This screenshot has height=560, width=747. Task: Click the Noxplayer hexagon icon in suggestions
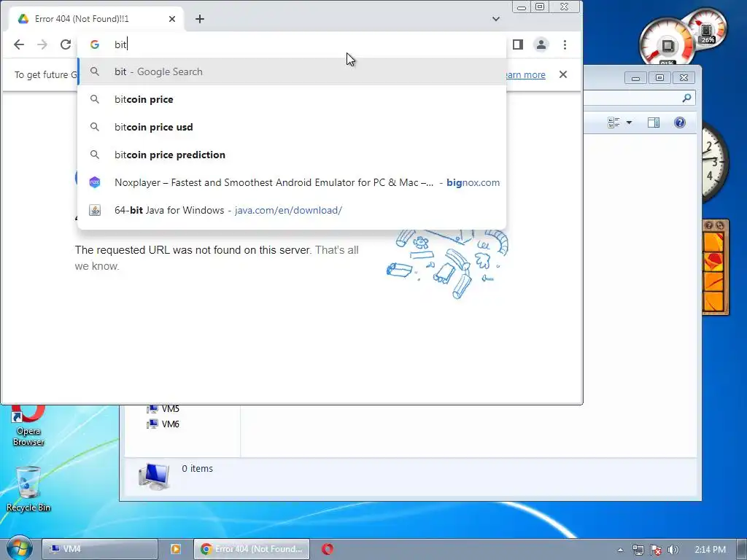point(95,182)
